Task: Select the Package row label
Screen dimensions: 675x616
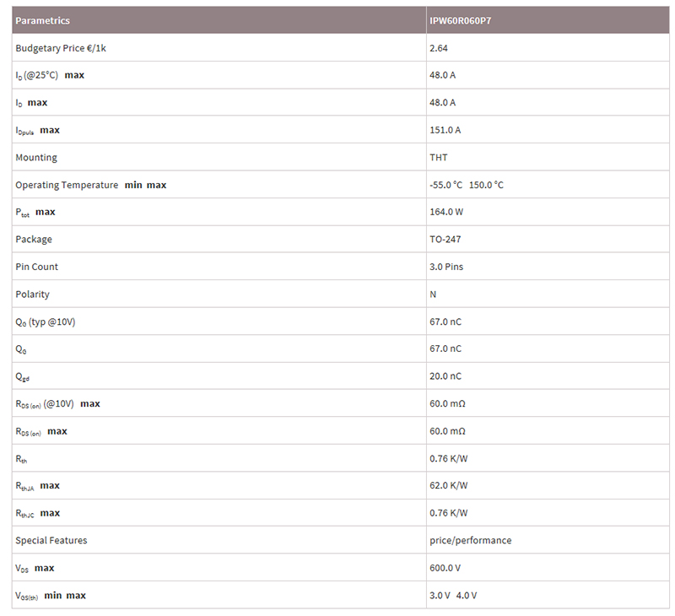Action: point(34,240)
